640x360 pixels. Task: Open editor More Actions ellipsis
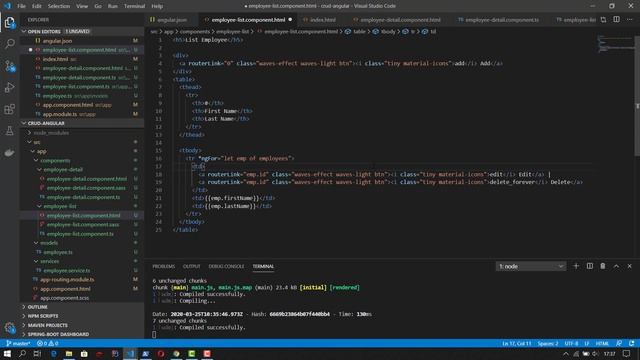point(629,20)
